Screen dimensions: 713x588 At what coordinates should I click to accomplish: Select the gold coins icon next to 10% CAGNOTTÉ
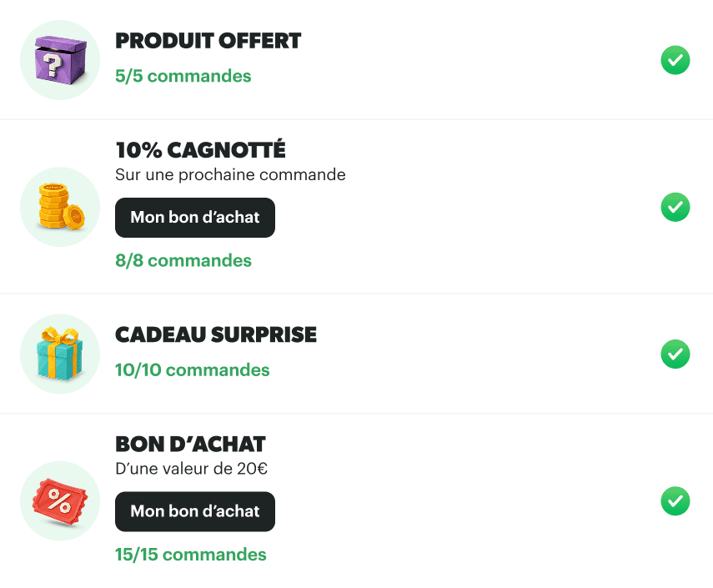[x=59, y=206]
